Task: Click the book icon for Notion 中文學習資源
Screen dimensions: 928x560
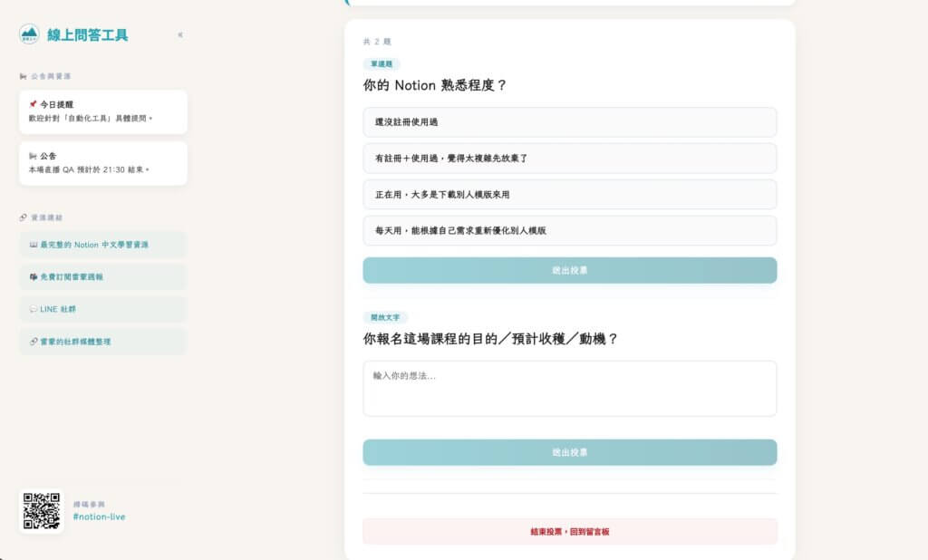Action: point(32,245)
